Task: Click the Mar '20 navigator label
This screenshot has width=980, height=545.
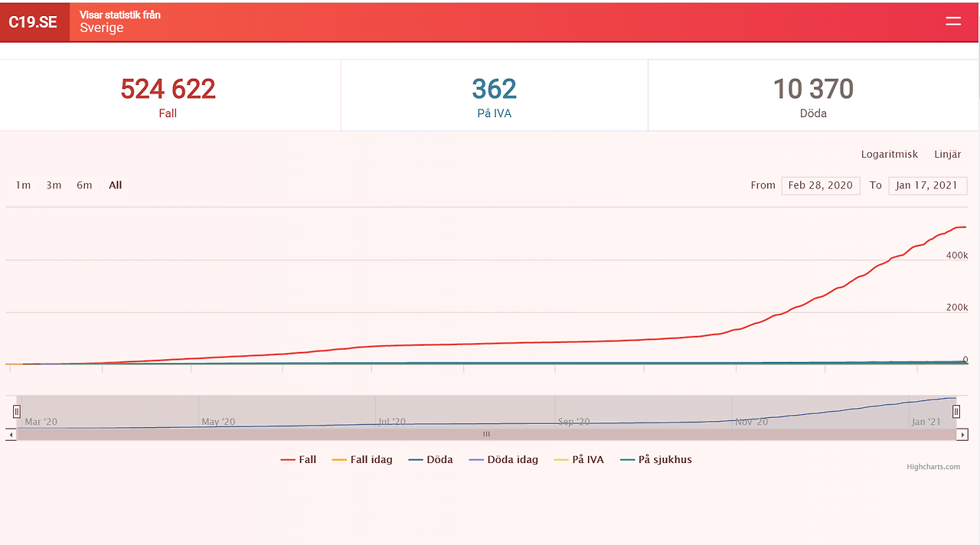Action: pos(41,422)
